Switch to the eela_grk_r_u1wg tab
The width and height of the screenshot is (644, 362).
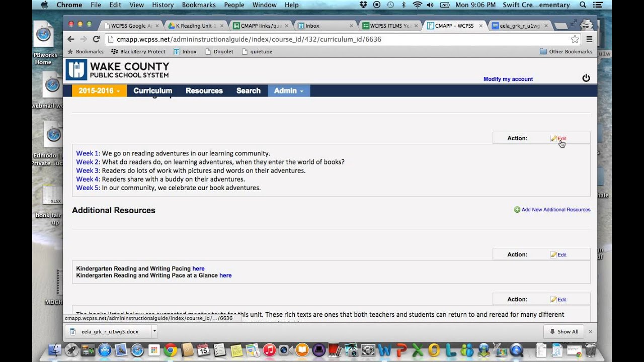[x=520, y=26]
